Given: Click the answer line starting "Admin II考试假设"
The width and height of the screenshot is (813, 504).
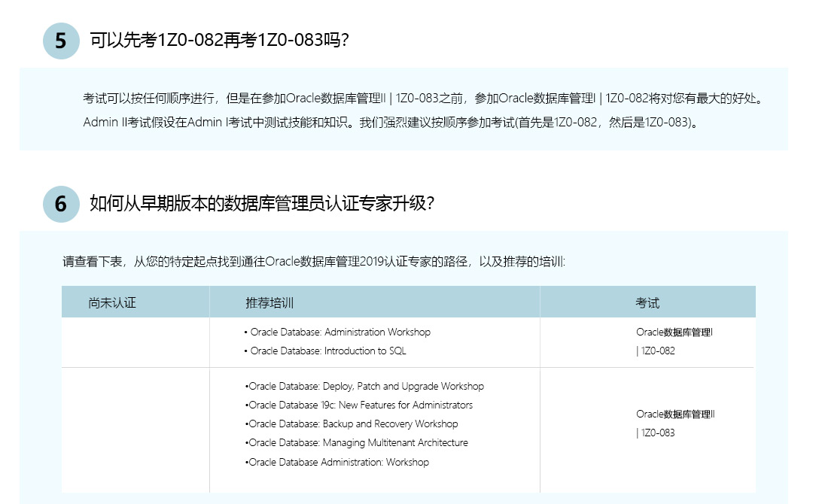Looking at the screenshot, I should (391, 123).
